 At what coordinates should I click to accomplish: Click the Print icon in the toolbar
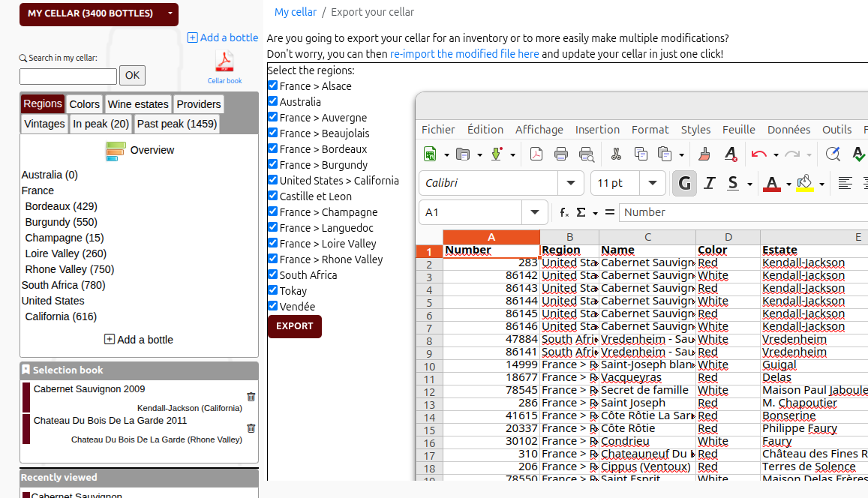(x=560, y=154)
